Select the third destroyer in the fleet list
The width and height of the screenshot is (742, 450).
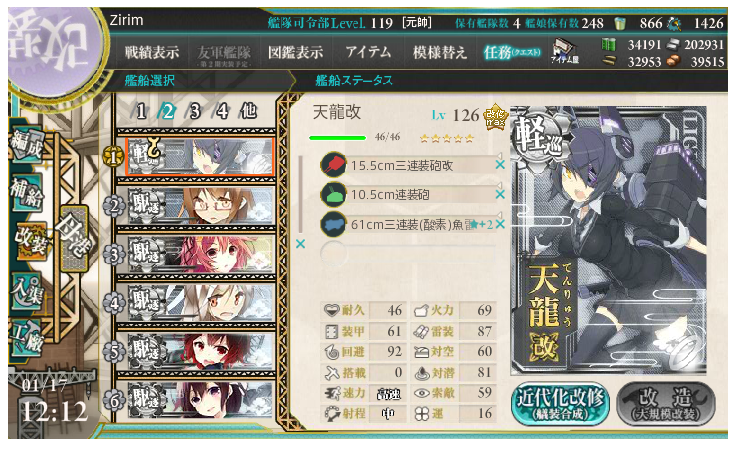[201, 302]
